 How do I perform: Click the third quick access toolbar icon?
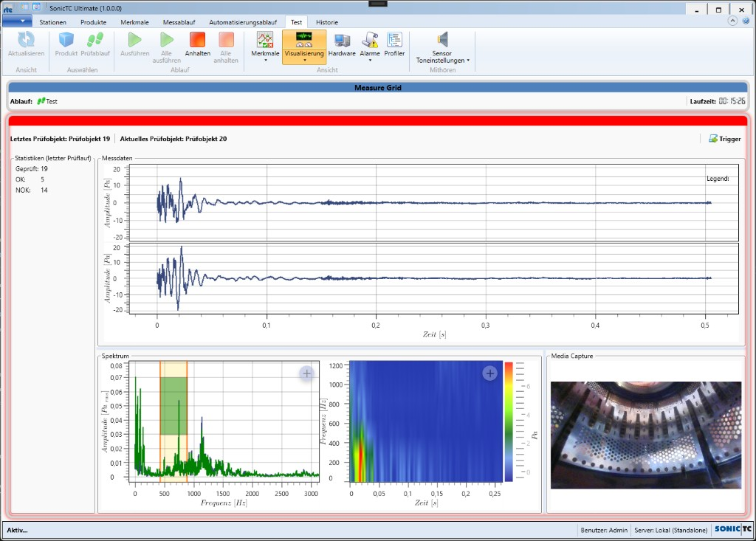(x=36, y=7)
